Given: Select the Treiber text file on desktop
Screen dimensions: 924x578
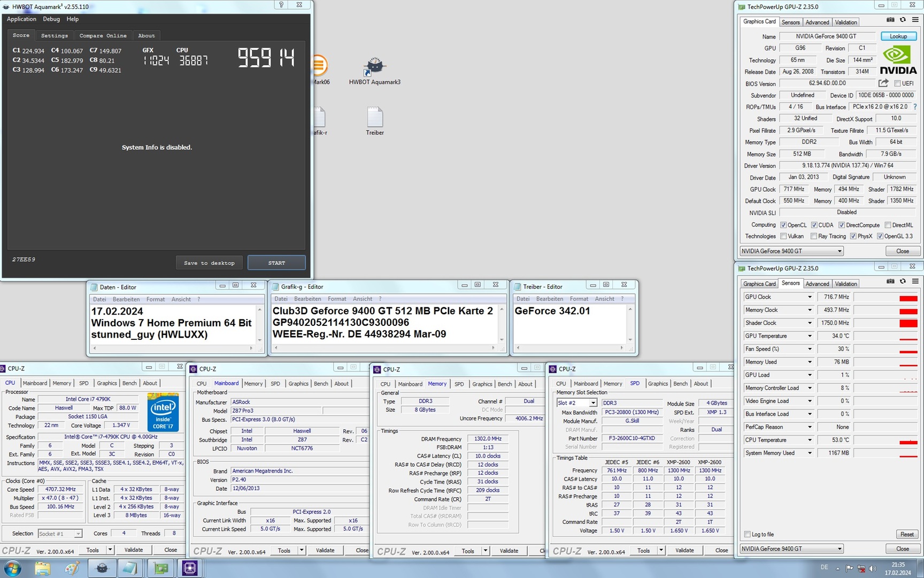Looking at the screenshot, I should click(x=375, y=121).
